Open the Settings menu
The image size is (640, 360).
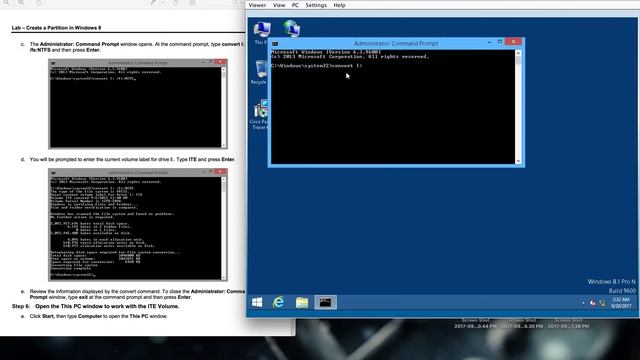(x=316, y=5)
